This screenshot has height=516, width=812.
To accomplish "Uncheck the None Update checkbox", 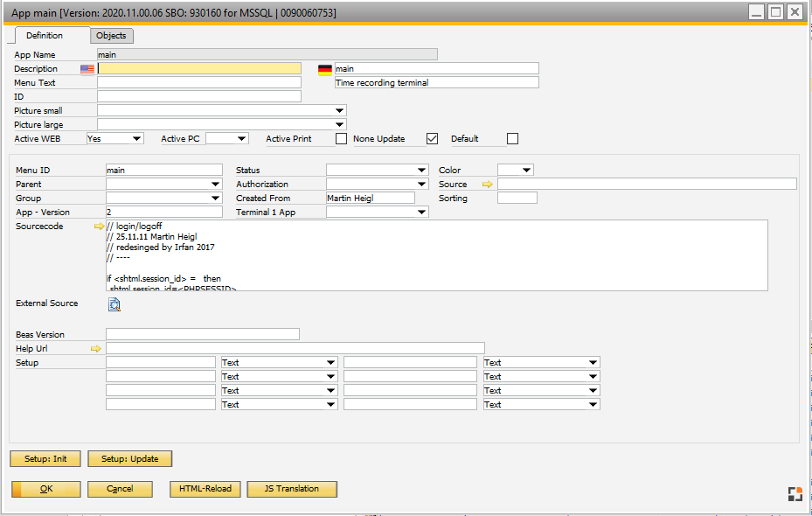I will 432,139.
